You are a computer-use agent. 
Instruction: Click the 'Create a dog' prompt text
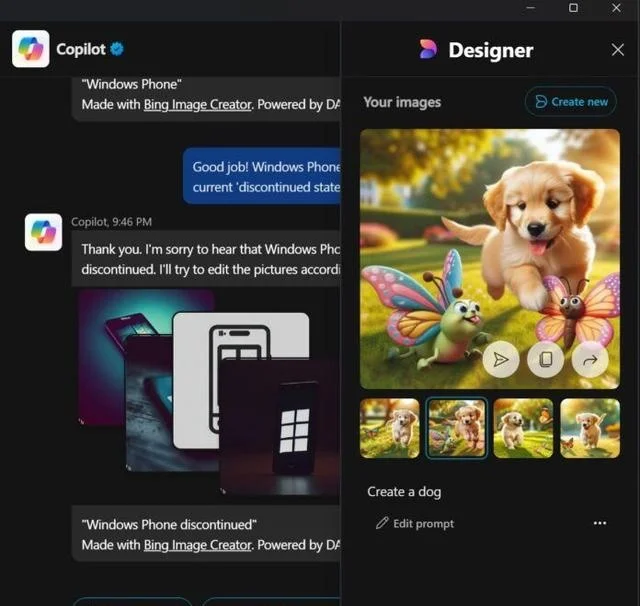(404, 492)
